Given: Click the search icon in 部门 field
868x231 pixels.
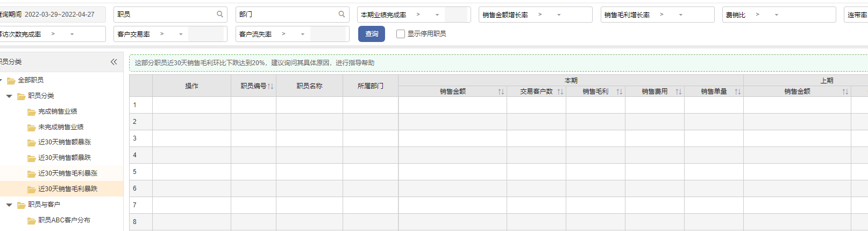Looking at the screenshot, I should (341, 15).
